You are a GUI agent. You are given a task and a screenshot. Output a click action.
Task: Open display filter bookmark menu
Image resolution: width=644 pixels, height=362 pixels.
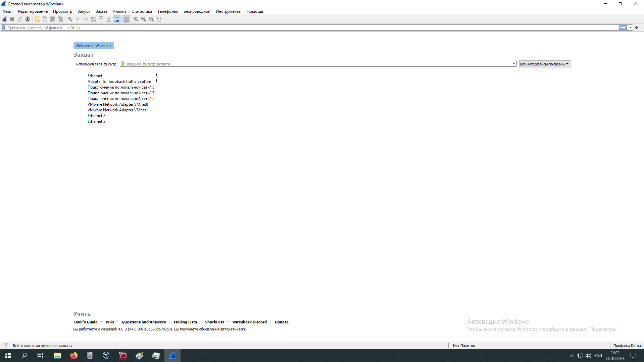[x=4, y=28]
